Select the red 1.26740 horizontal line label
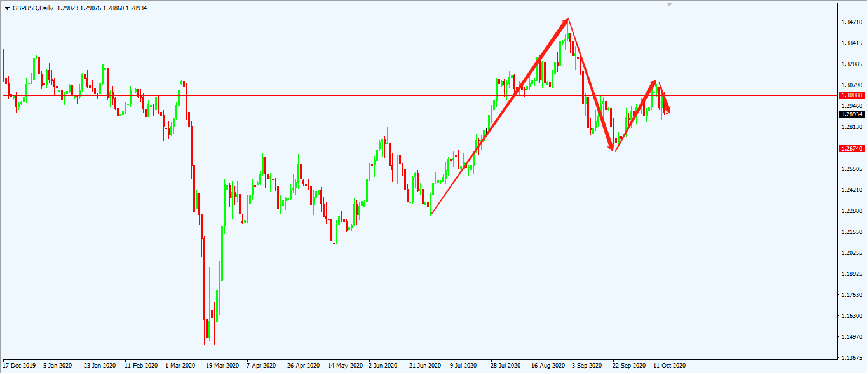The height and width of the screenshot is (374, 868). click(x=851, y=148)
